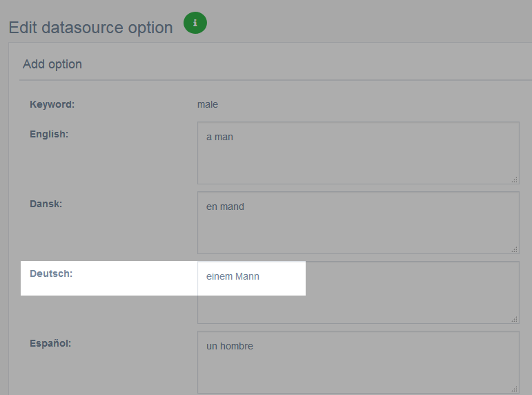Place cursor on the words un hombre
The width and height of the screenshot is (532, 395).
[230, 346]
